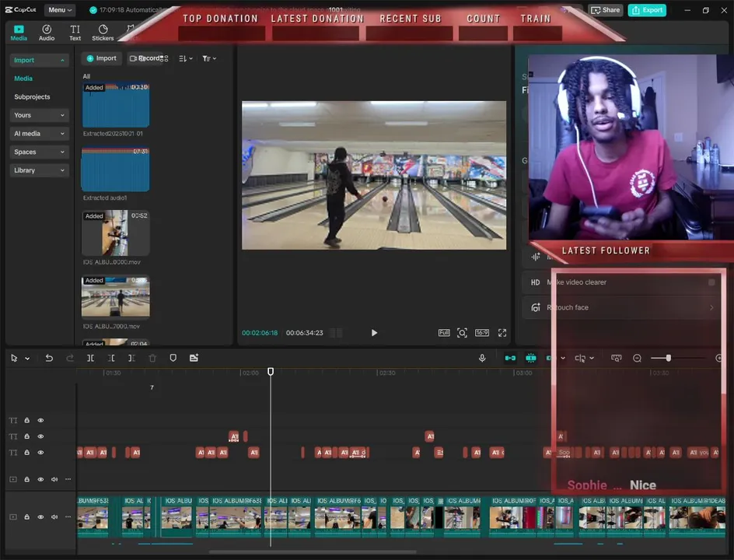Hide the lowest text track

(40, 453)
